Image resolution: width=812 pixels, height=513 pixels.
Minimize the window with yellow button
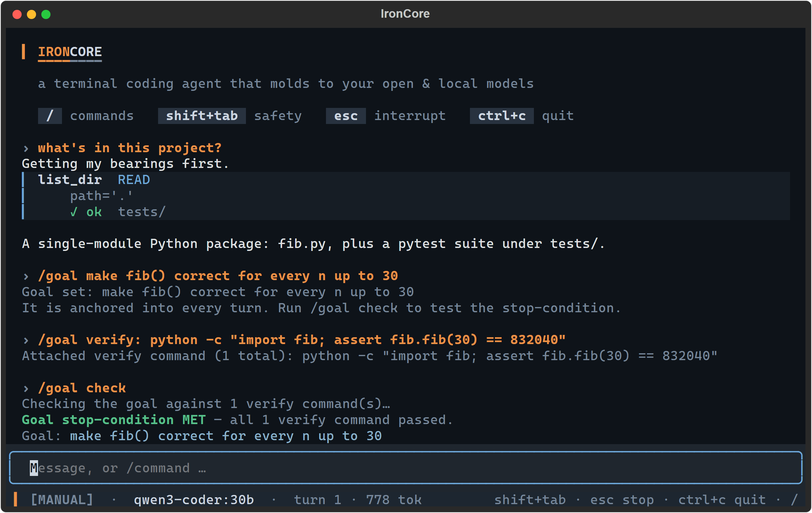(32, 14)
